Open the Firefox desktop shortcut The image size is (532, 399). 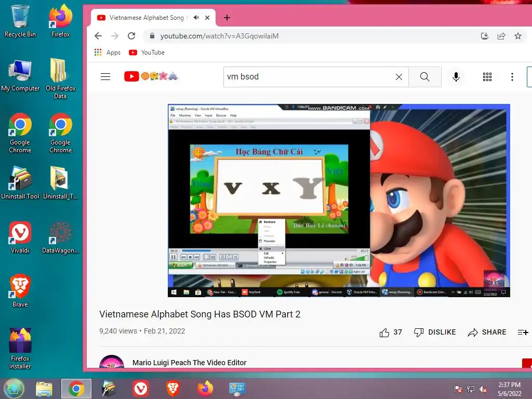point(60,20)
